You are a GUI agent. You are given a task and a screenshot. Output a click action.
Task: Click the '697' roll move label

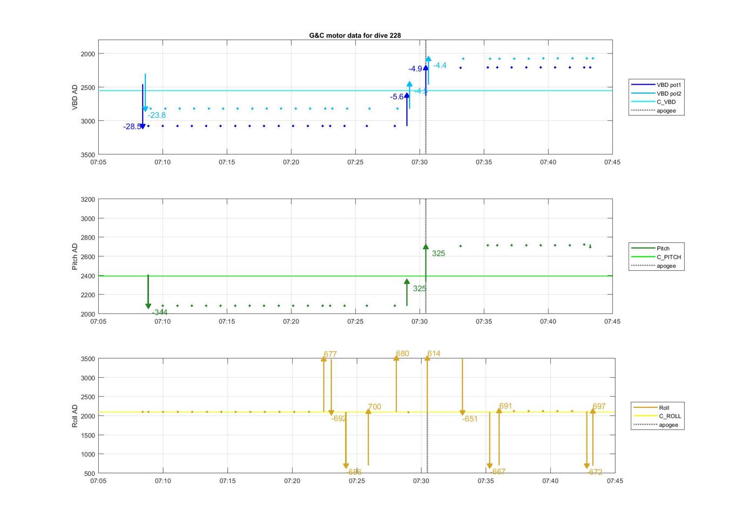click(599, 406)
